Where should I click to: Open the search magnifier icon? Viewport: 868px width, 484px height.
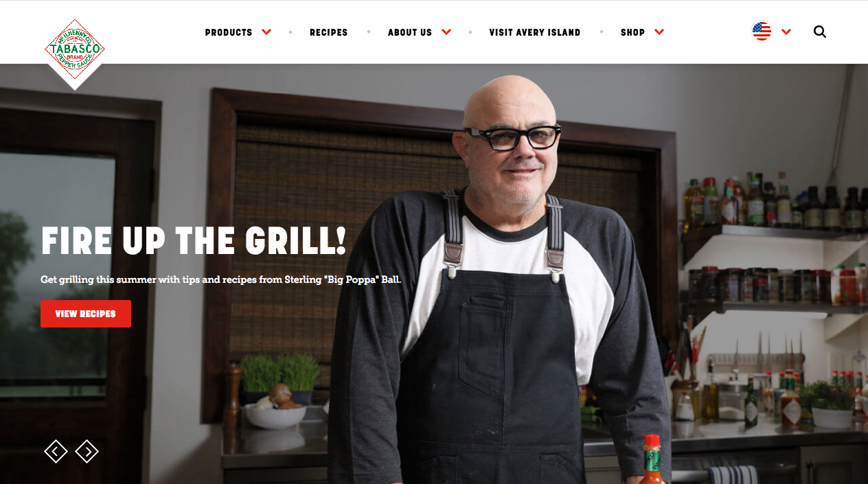pos(820,32)
